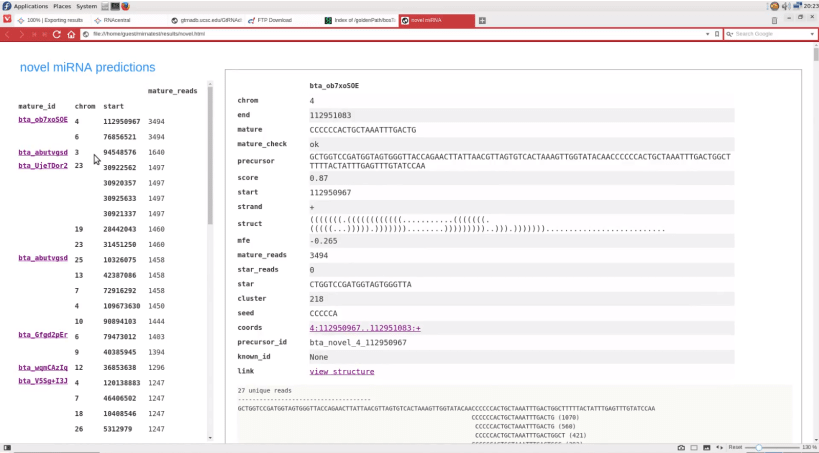Click the mature_reads column header
The width and height of the screenshot is (819, 453).
tap(172, 91)
